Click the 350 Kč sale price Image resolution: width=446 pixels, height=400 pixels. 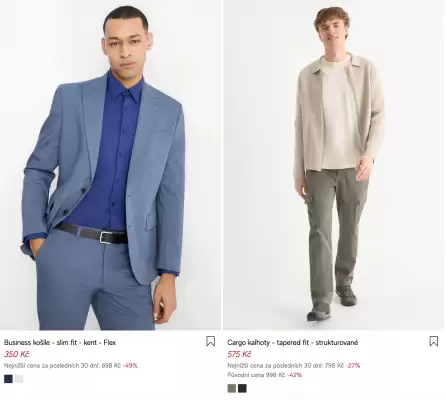click(17, 354)
